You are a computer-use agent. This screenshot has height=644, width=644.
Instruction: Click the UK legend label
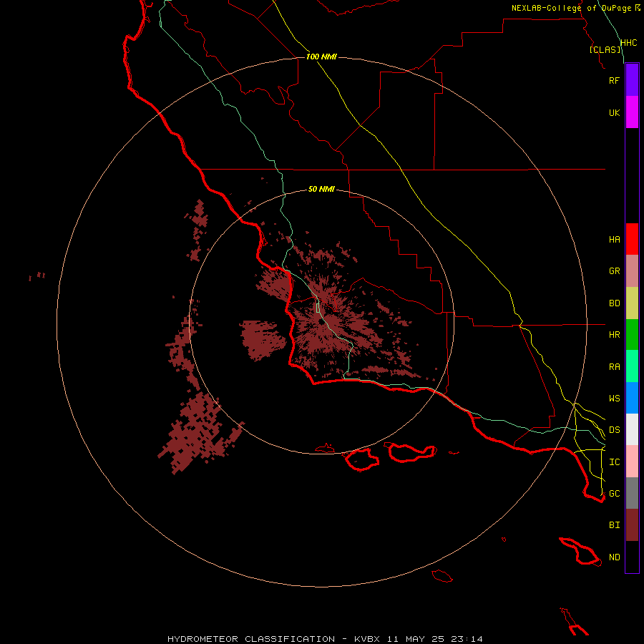614,112
